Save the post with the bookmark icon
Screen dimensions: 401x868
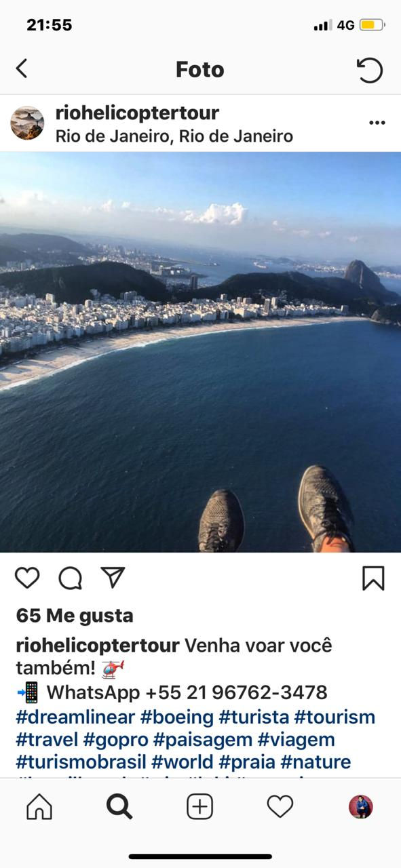[x=373, y=578]
